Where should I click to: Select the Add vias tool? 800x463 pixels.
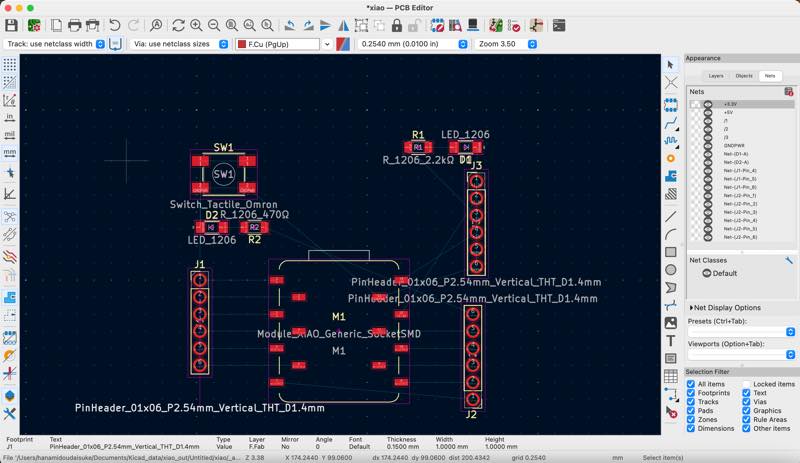pyautogui.click(x=670, y=159)
